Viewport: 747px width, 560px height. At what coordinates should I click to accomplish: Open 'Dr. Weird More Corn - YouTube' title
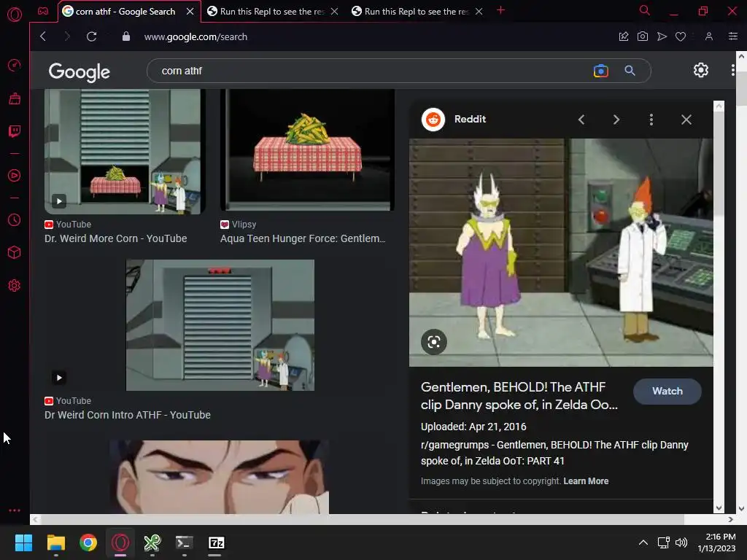point(116,238)
